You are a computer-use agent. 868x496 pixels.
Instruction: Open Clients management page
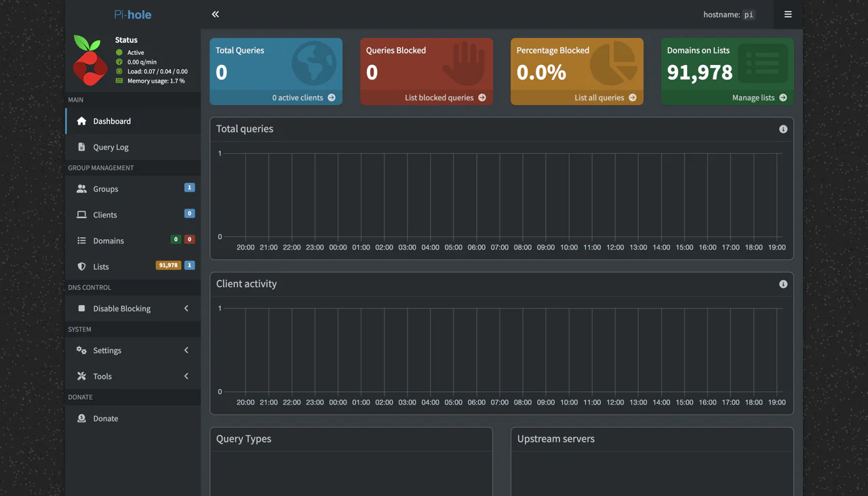[x=133, y=215]
